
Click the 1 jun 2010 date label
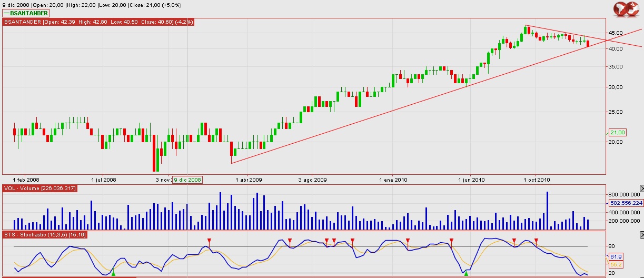(x=472, y=180)
